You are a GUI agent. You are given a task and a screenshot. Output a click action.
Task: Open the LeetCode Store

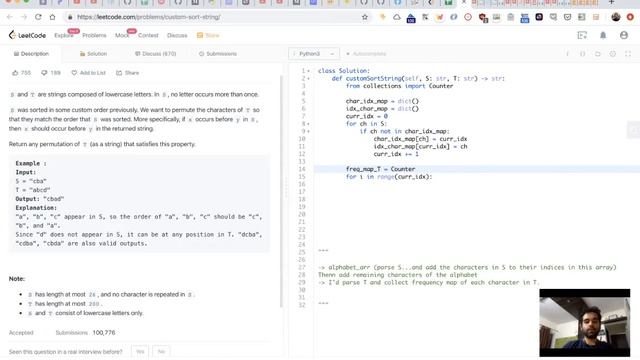(208, 36)
